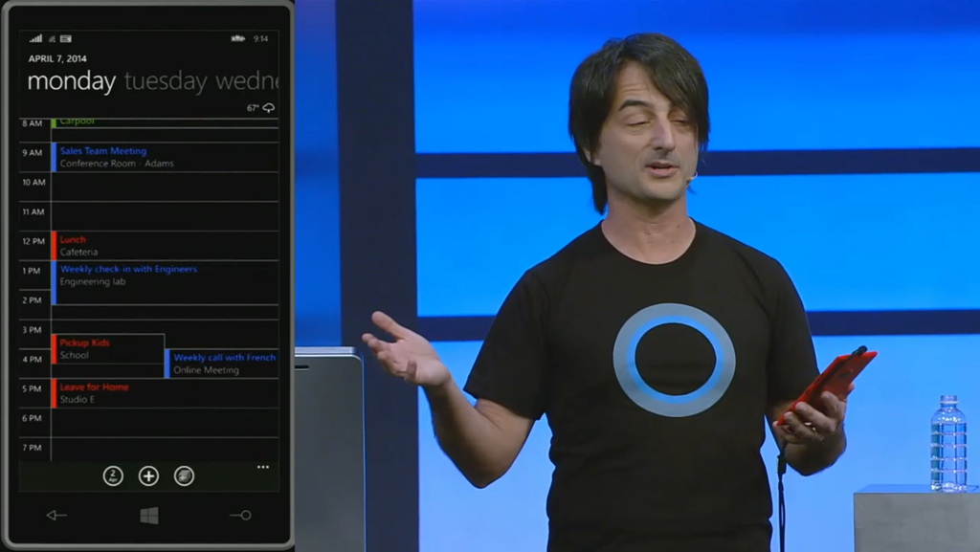Tap the empty 10 AM time slot

tap(165, 187)
